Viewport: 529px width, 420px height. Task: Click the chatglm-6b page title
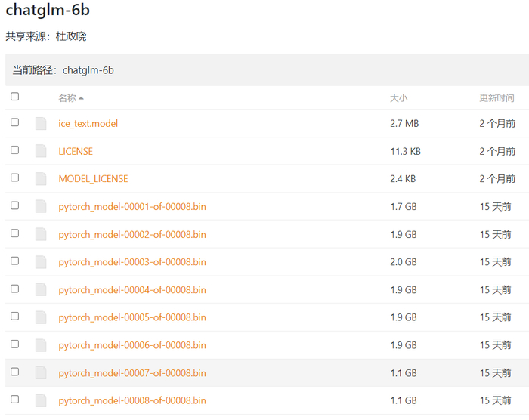click(x=48, y=10)
